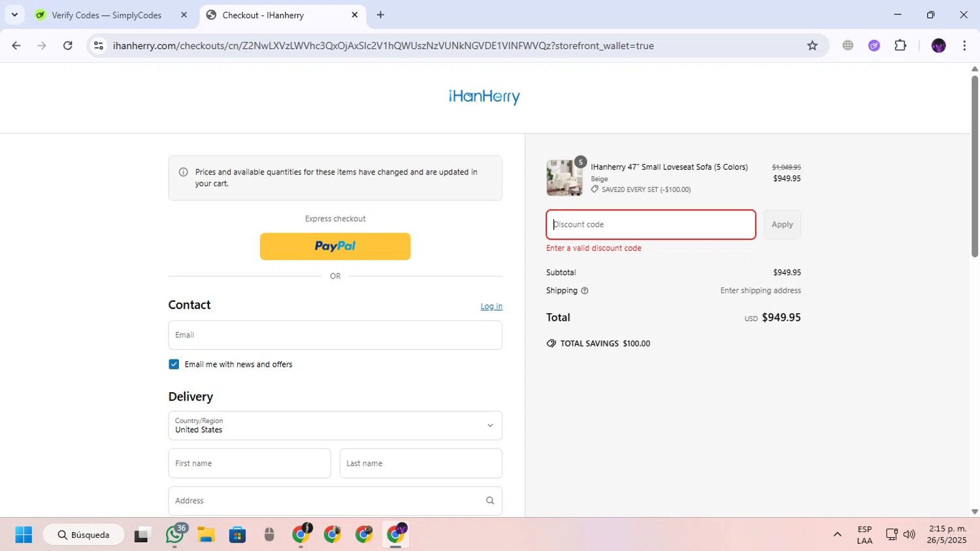
Task: Open WhatsApp from the taskbar
Action: pyautogui.click(x=174, y=535)
